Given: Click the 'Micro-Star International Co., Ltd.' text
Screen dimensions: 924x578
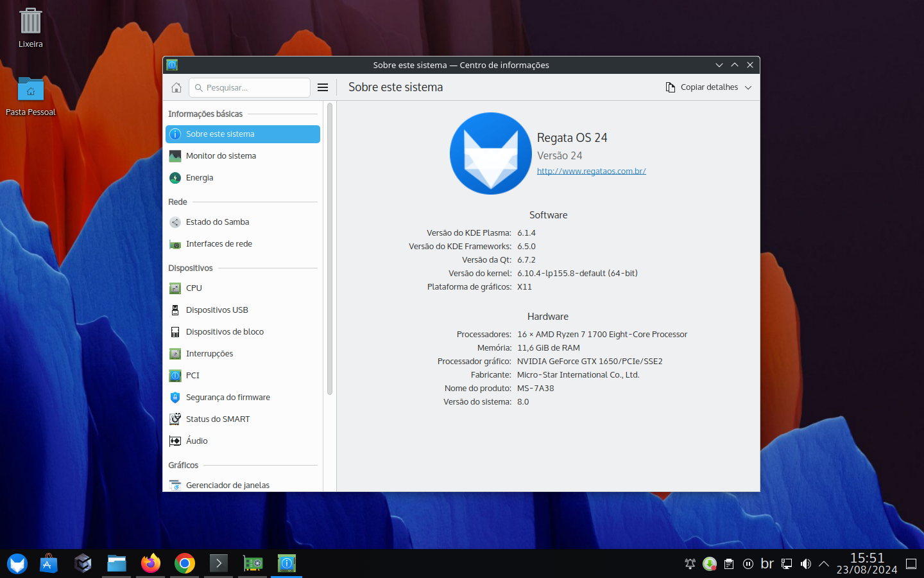Looking at the screenshot, I should 578,375.
